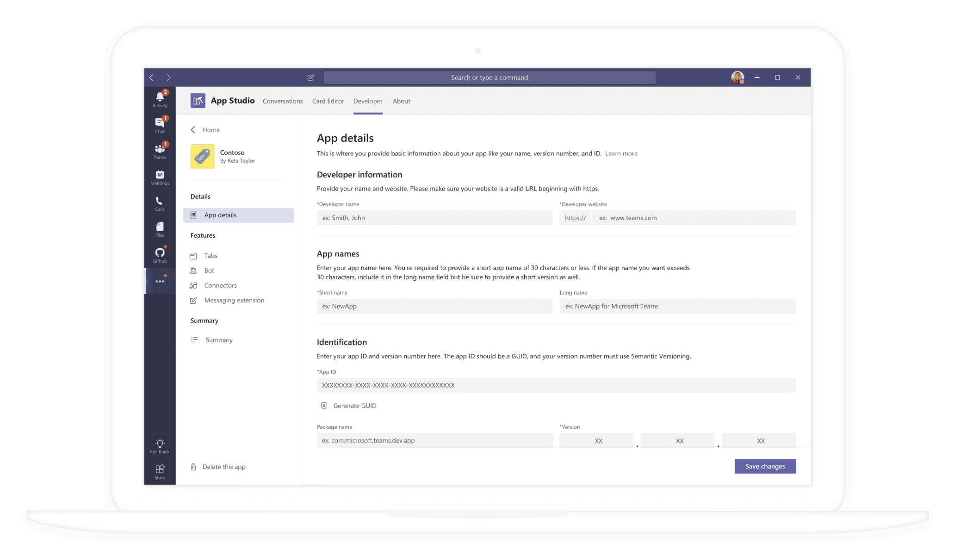
Task: Click the back navigation arrow
Action: 151,77
